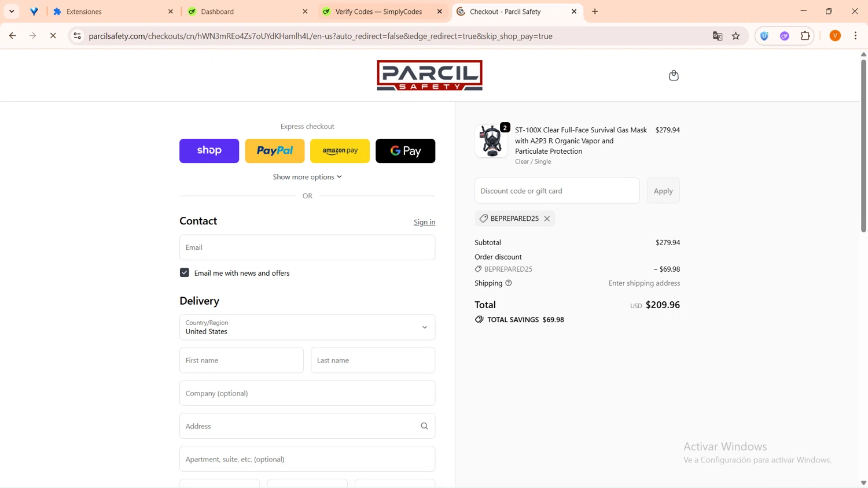
Task: Bookmark this page with the star icon
Action: [736, 36]
